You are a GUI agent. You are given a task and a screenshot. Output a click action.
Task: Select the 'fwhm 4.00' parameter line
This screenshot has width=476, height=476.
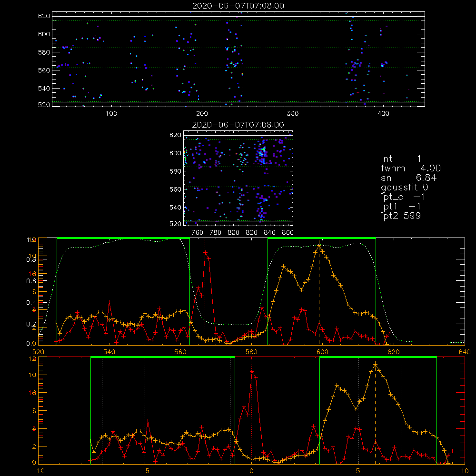click(x=411, y=168)
